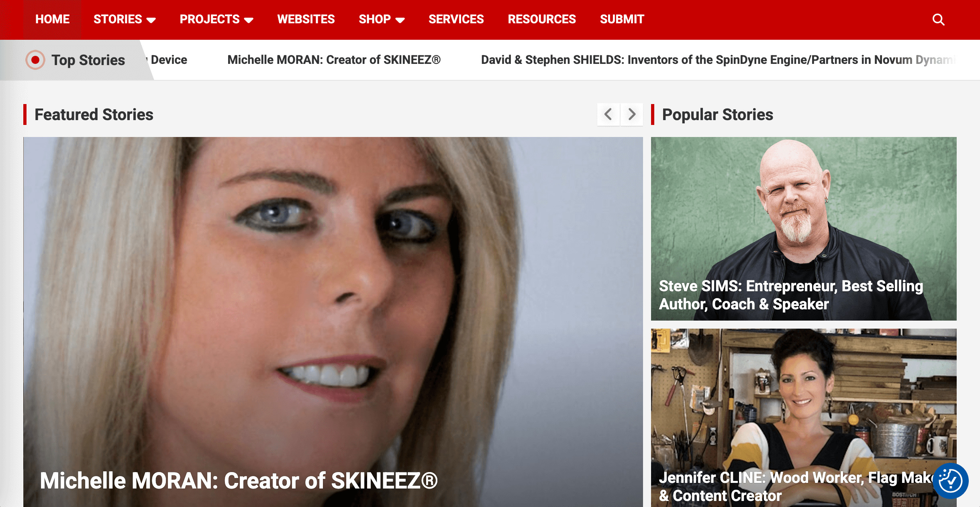Screen dimensions: 980x507
Task: Open the Websites menu item
Action: 306,19
